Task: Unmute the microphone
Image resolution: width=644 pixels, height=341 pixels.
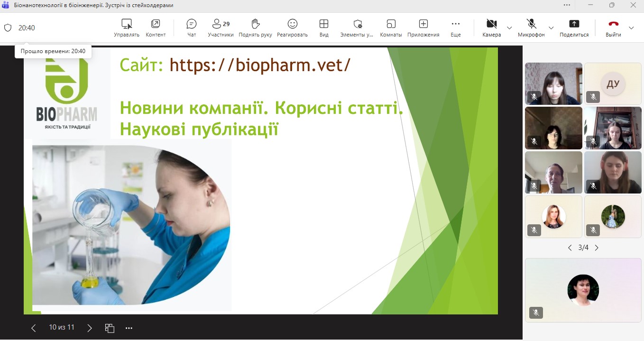Action: click(x=531, y=28)
